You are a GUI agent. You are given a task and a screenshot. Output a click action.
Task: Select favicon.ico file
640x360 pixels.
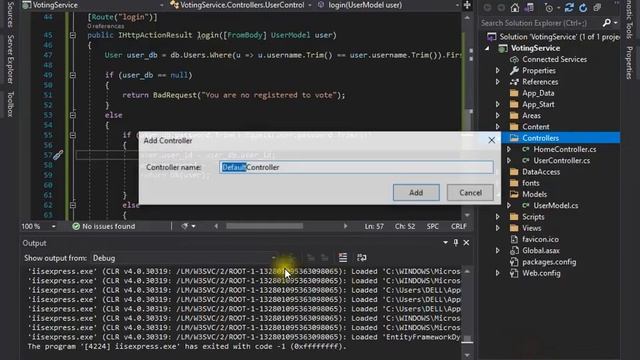pyautogui.click(x=540, y=240)
